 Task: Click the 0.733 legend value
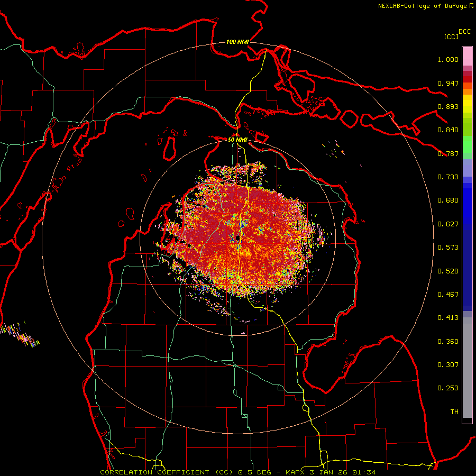point(448,177)
